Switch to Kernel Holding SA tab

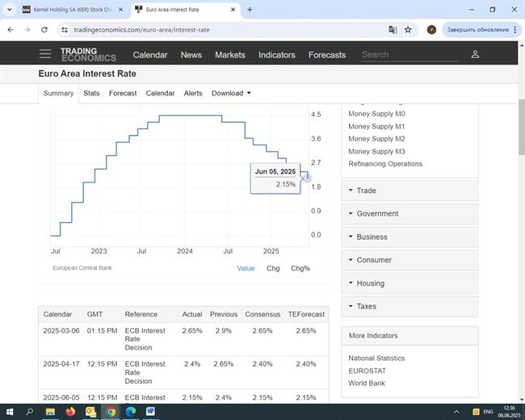(72, 10)
